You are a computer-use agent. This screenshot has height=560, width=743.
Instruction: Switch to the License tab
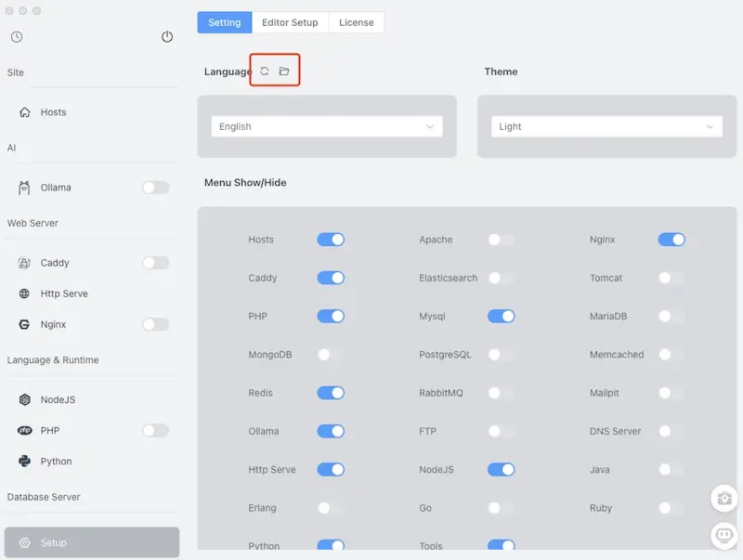tap(357, 22)
